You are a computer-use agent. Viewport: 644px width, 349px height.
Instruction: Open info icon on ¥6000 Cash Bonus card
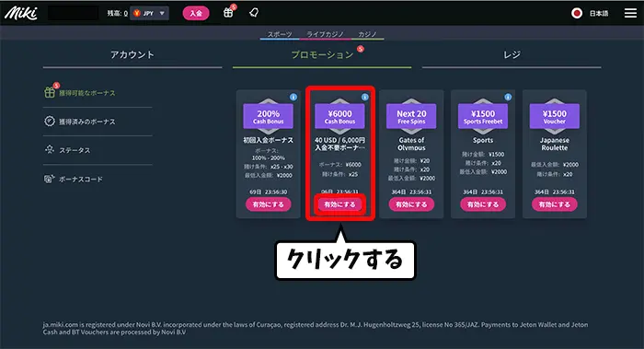tap(364, 97)
